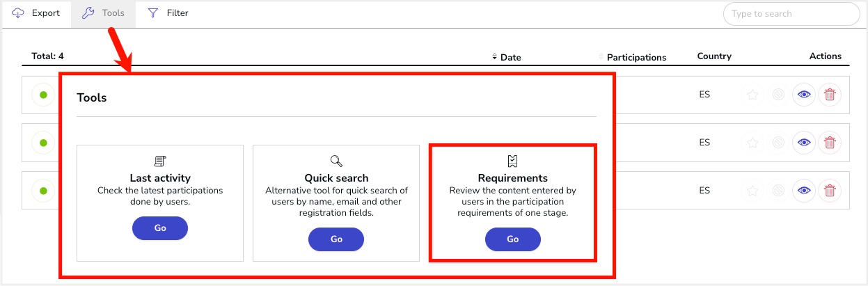
Task: Click the trash icon in the third row
Action: pyautogui.click(x=830, y=191)
